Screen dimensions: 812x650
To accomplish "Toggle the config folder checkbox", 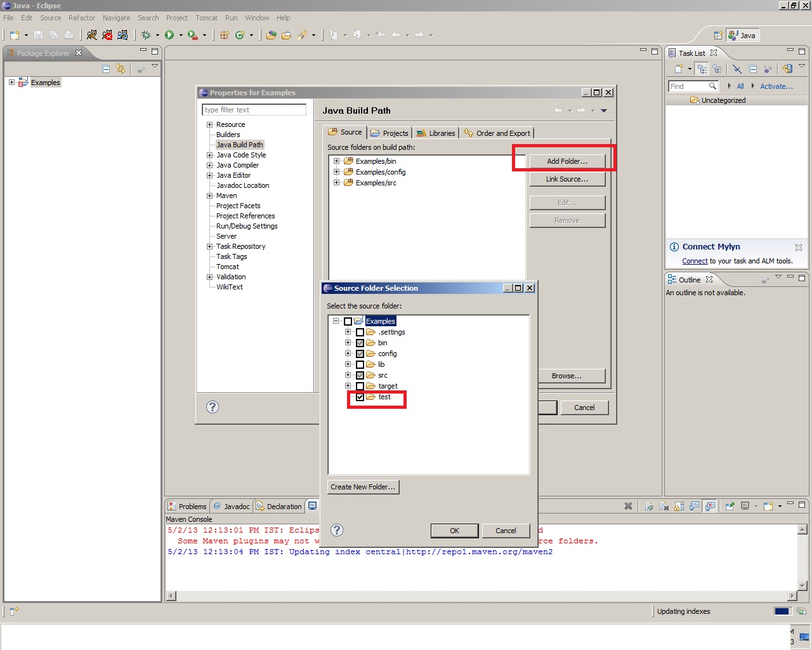I will pyautogui.click(x=360, y=354).
